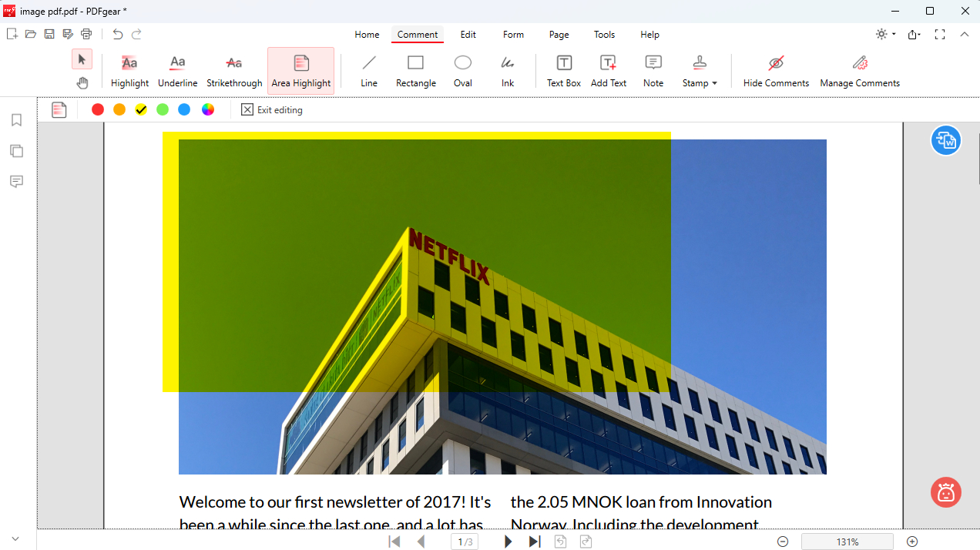
Task: Pick the orange highlight color
Action: (119, 109)
